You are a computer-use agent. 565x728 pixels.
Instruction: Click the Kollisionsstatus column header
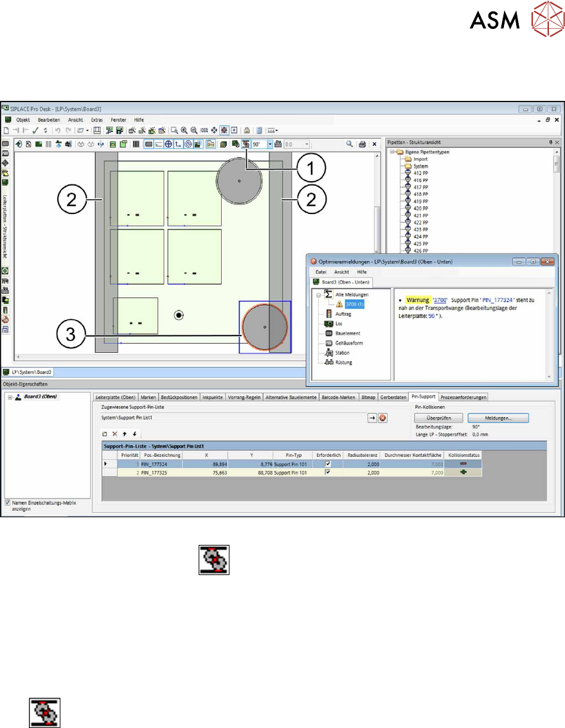[x=463, y=455]
